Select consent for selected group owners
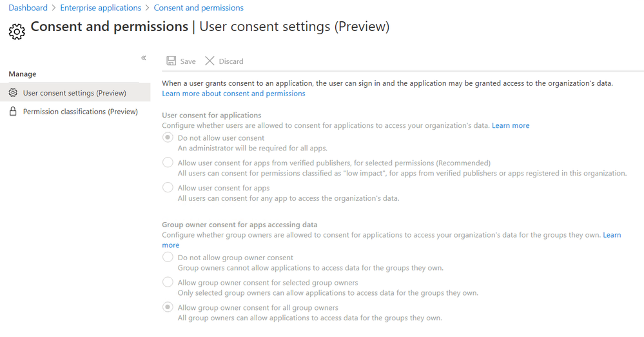Image resolution: width=644 pixels, height=337 pixels. pyautogui.click(x=168, y=282)
